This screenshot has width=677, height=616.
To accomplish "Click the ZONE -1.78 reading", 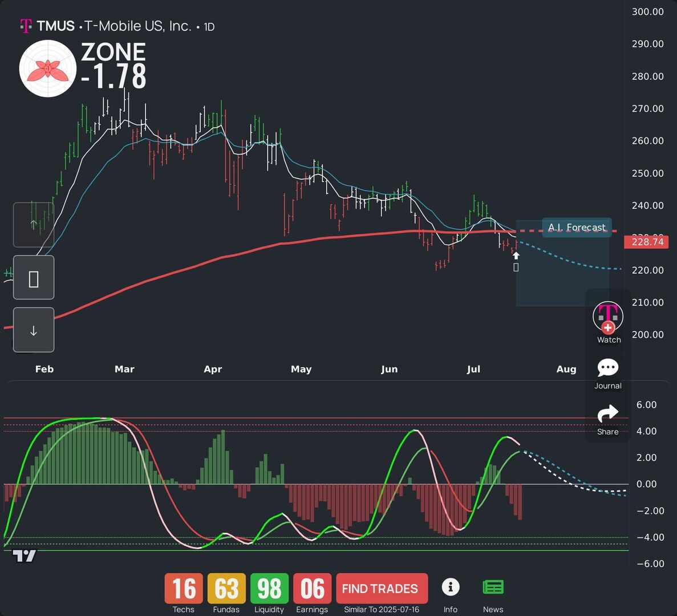I will click(113, 65).
